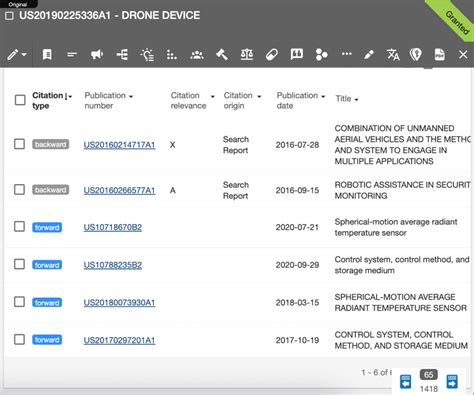Check the row for US10788235B2
This screenshot has width=474, height=395.
19,264
